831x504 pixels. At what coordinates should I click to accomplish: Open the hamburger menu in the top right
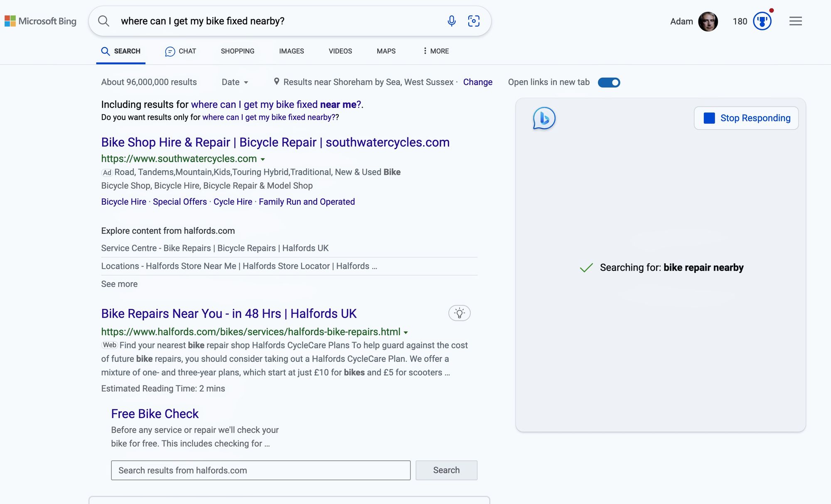tap(795, 21)
